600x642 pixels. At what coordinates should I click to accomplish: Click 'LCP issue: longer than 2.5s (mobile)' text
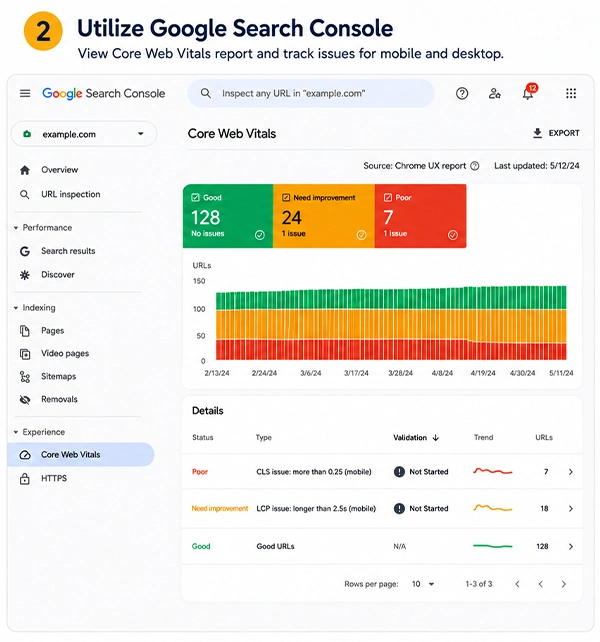point(316,509)
